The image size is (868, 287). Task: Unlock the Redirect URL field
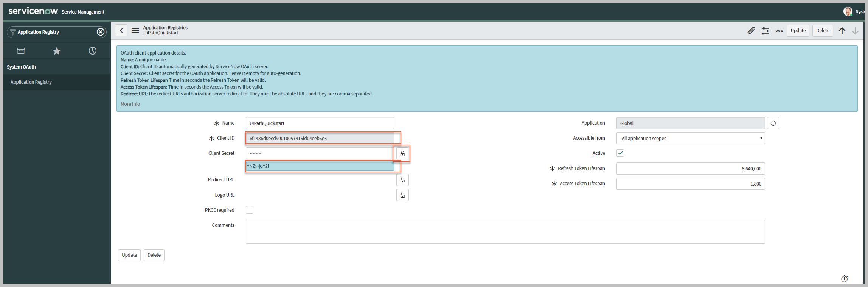pyautogui.click(x=402, y=180)
